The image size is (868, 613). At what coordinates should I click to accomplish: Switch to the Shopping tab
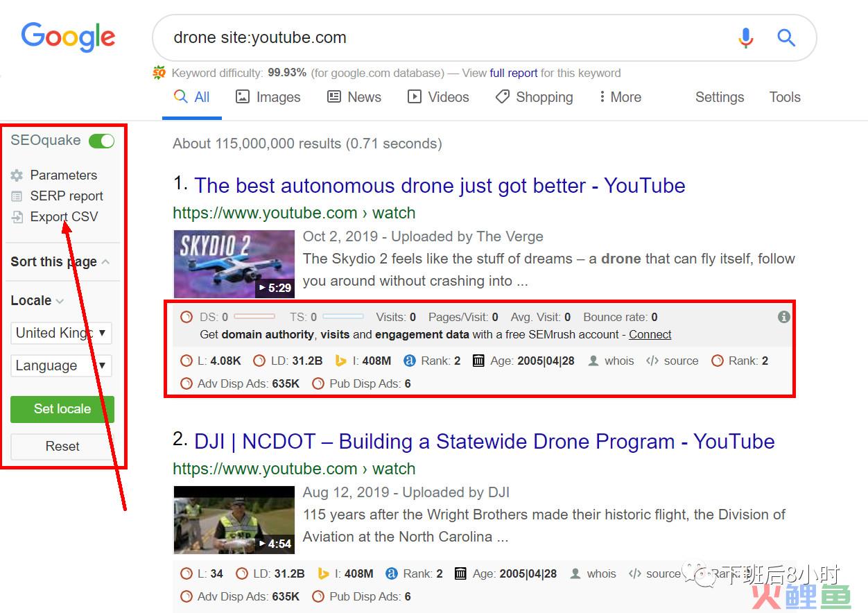point(535,97)
